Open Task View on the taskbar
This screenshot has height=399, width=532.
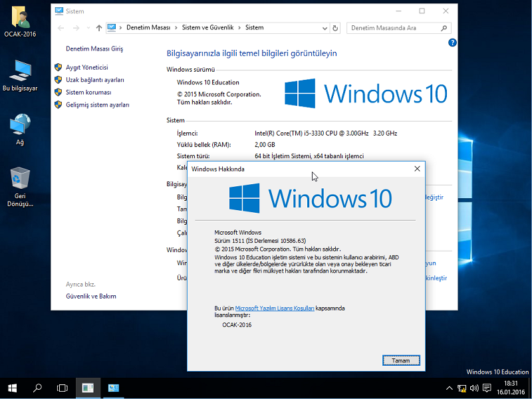click(63, 388)
